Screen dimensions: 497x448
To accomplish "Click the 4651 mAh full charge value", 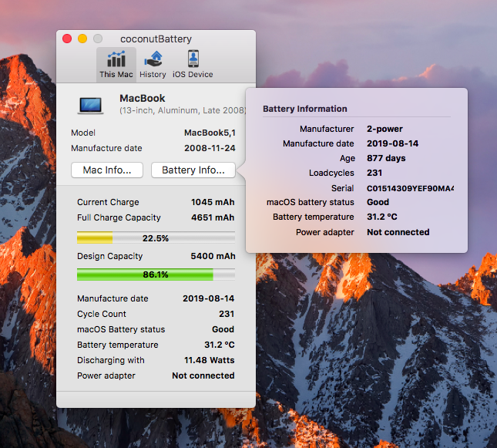I will click(213, 217).
